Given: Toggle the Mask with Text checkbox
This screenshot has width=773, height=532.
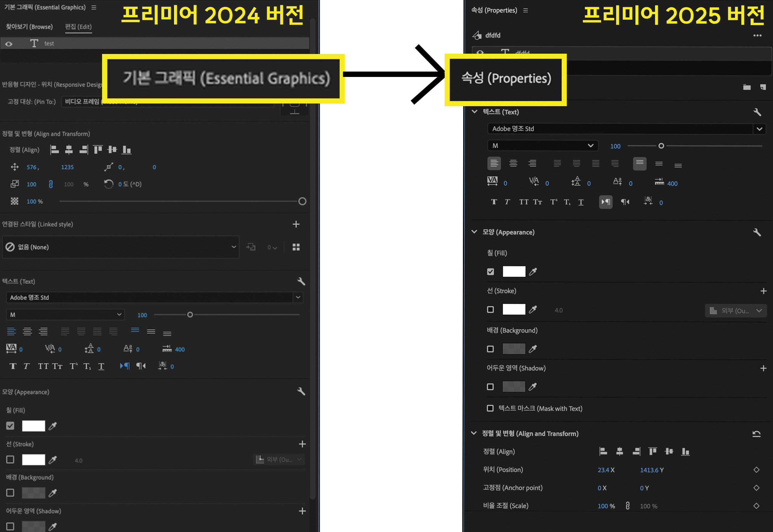Looking at the screenshot, I should [x=490, y=408].
